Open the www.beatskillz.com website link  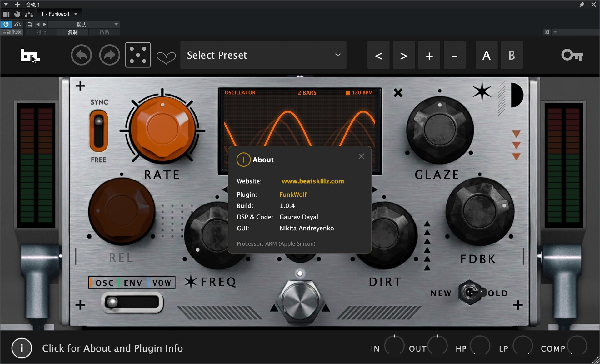tap(312, 181)
